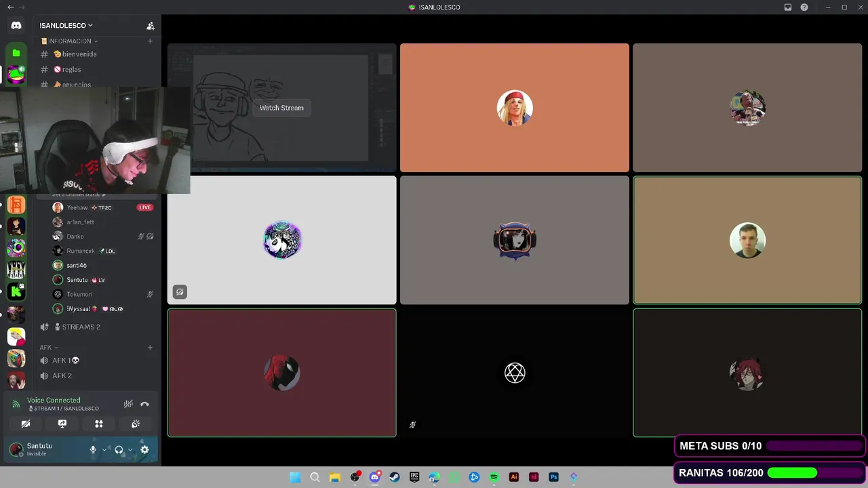Open STREAM 1 / ISANLOLESCO channel link
The image size is (868, 488).
[x=64, y=409]
